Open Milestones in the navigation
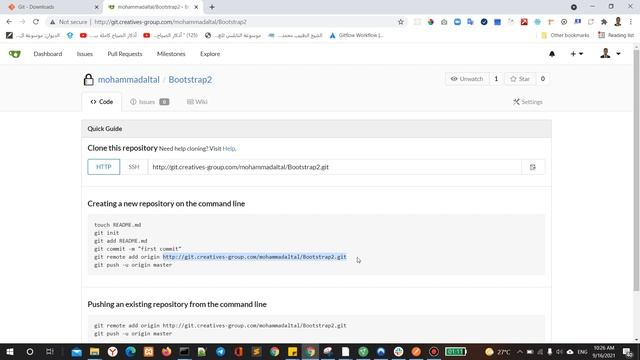The width and height of the screenshot is (640, 360). point(171,54)
